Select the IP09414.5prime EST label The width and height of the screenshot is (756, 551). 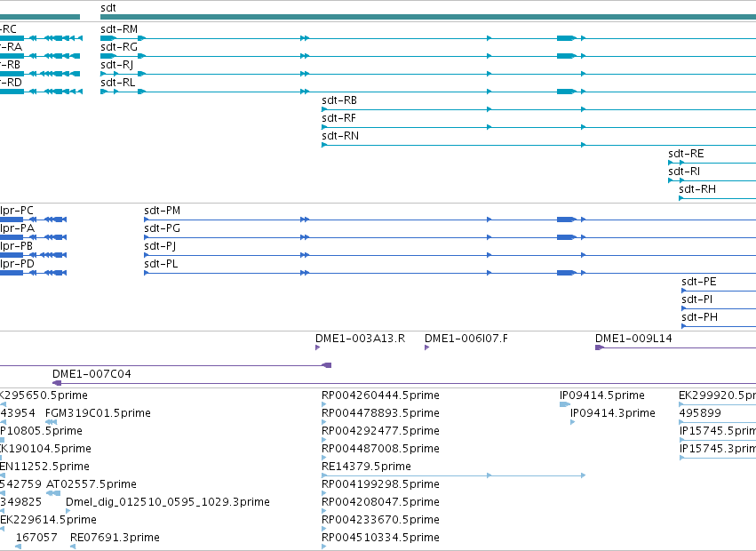602,395
